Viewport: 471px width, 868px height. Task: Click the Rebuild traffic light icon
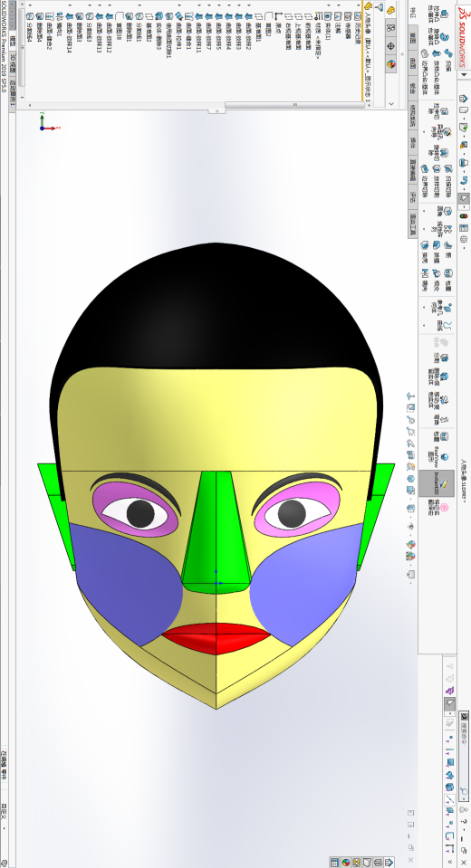[464, 216]
